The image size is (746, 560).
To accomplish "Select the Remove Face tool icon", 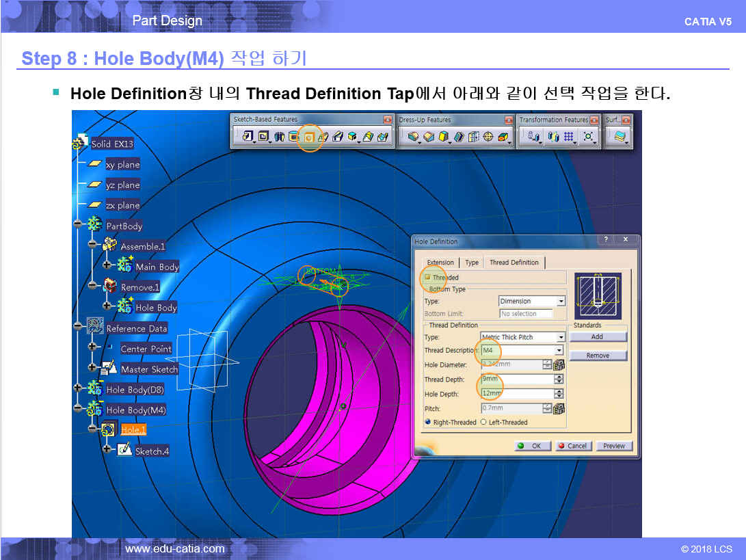I will [x=503, y=137].
